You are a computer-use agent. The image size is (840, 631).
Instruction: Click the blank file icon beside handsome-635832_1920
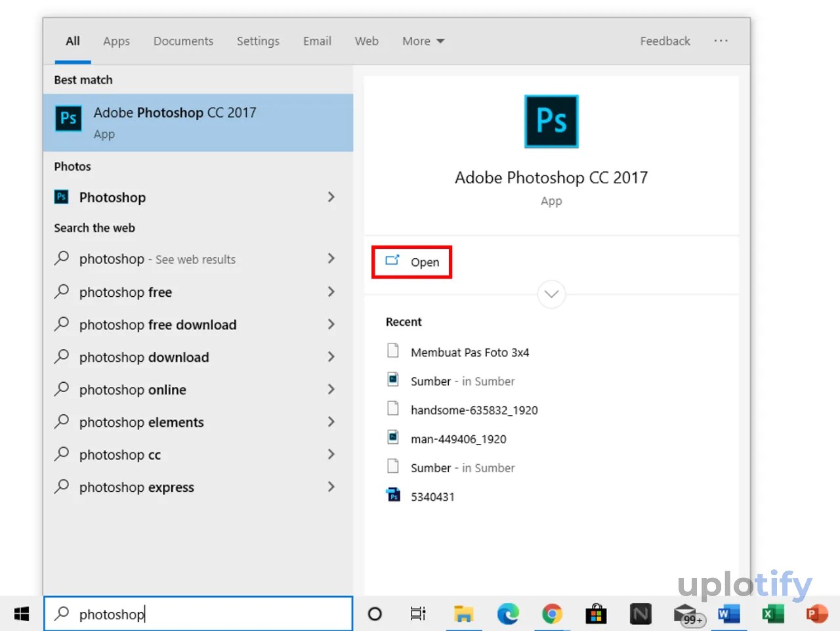click(x=393, y=408)
